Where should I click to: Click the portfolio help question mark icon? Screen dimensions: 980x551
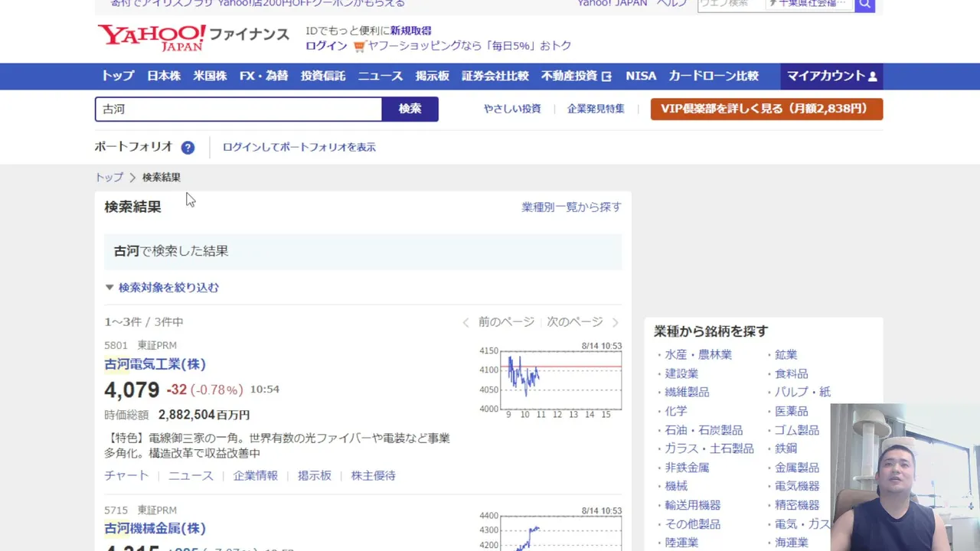click(188, 148)
